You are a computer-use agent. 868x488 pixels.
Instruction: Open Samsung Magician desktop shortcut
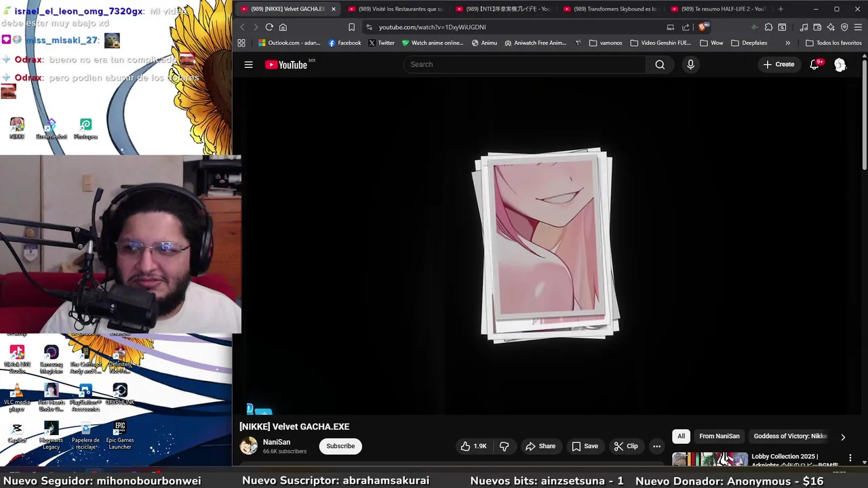(x=51, y=359)
